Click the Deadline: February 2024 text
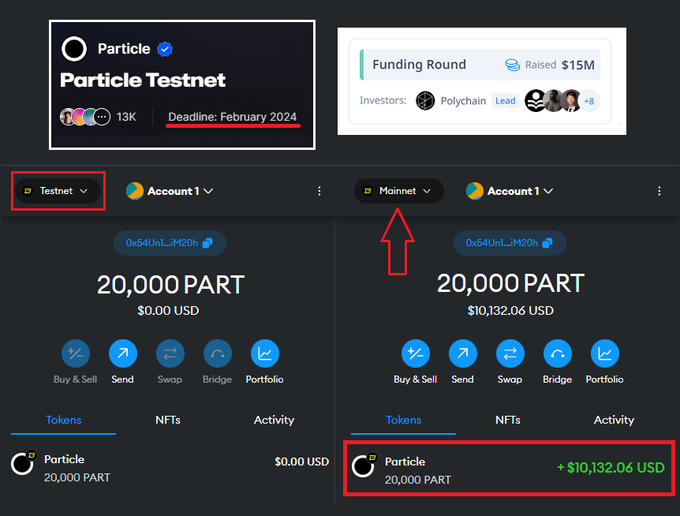Screen dimensions: 680x516 click(232, 117)
